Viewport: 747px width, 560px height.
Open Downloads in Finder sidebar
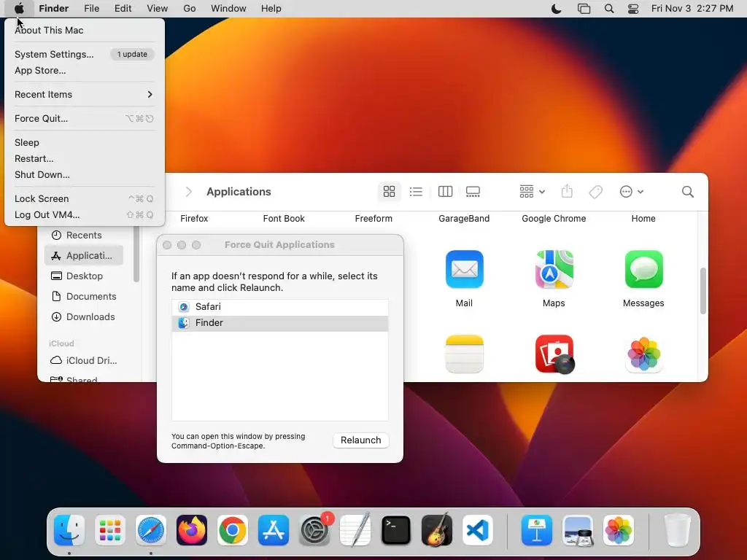84,317
